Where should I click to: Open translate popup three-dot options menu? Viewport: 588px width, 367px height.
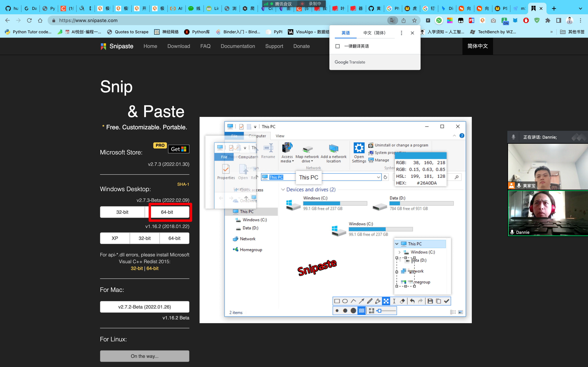coord(401,33)
